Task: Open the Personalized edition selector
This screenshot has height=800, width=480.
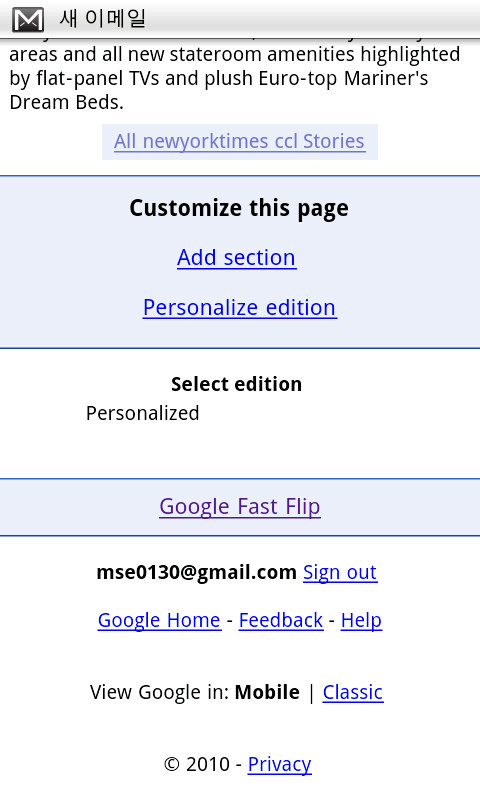Action: (x=142, y=413)
